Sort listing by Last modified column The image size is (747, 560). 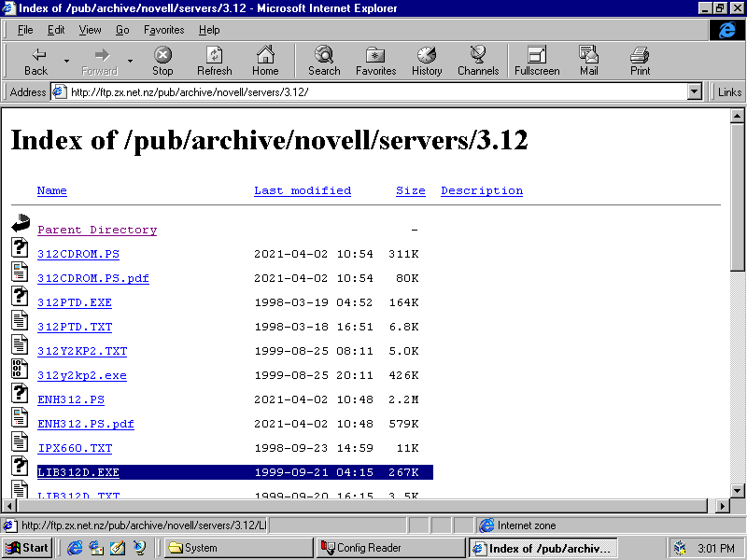pos(303,190)
